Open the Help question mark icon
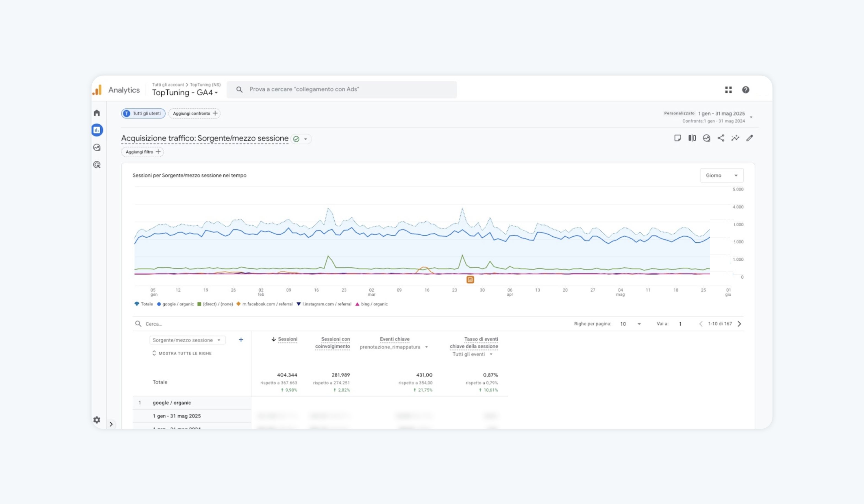Viewport: 864px width, 504px height. (x=745, y=90)
